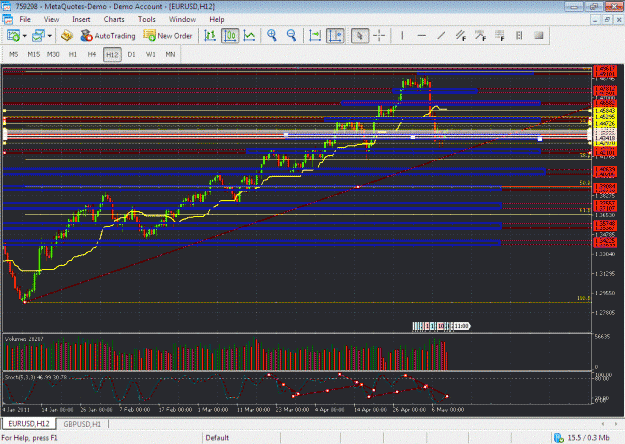Select the MN timeframe
625x444 pixels.
[x=170, y=54]
